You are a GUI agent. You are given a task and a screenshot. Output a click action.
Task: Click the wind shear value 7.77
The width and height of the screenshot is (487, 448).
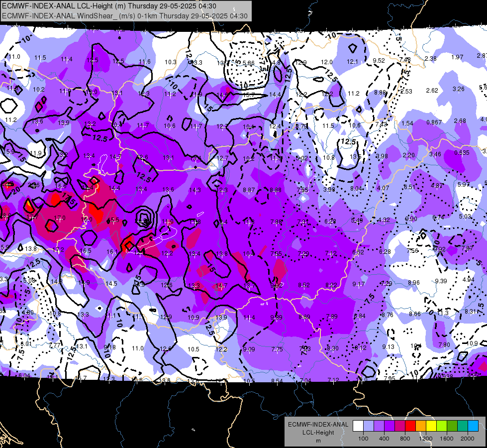pos(55,345)
